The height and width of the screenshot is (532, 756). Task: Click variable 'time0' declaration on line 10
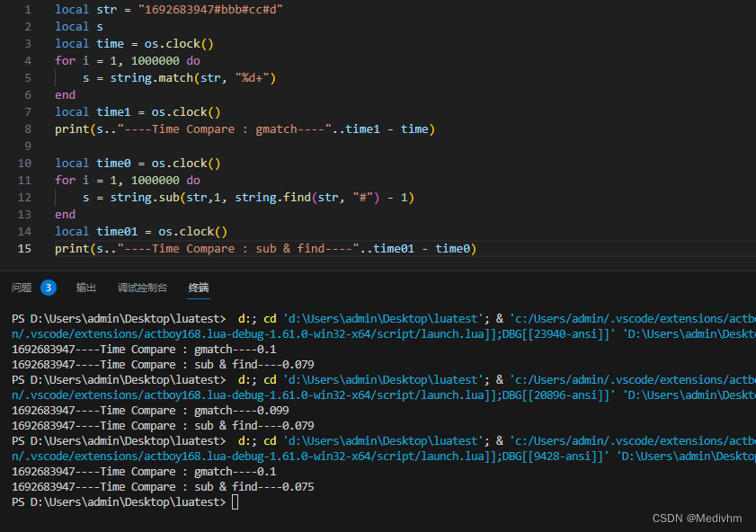[x=113, y=164]
